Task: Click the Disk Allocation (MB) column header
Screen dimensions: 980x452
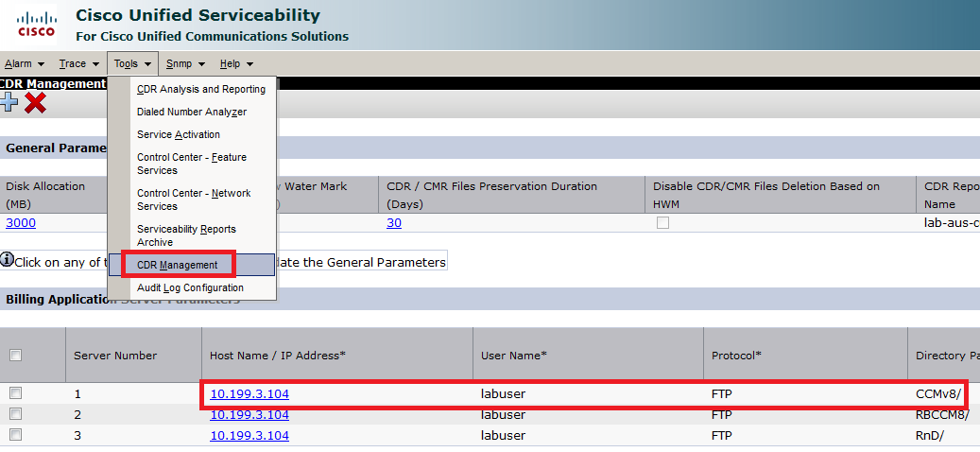Action: click(x=45, y=195)
